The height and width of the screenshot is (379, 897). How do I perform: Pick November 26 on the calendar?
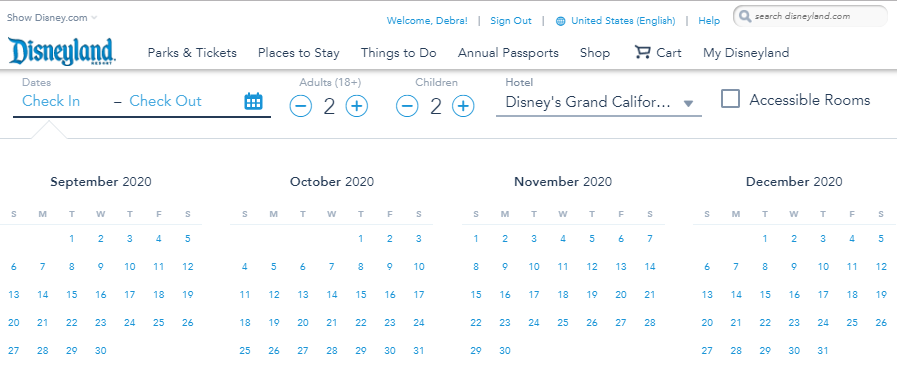[x=592, y=323]
